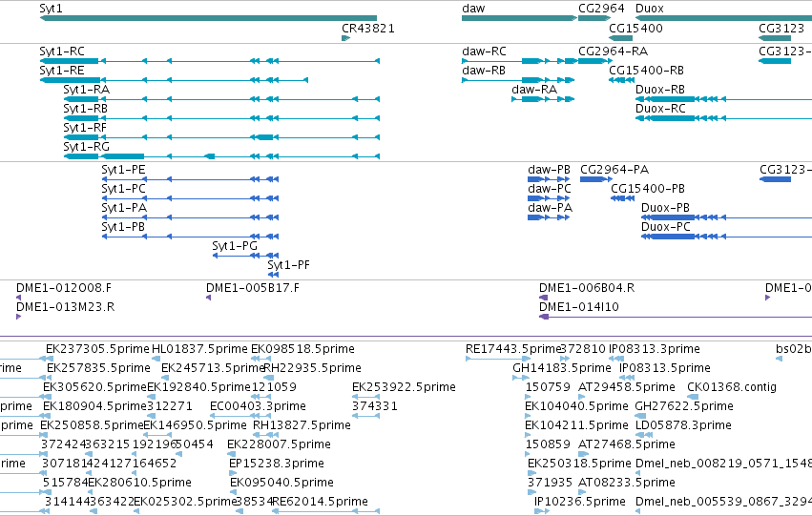Select the CG2964 gene bar

(x=594, y=19)
